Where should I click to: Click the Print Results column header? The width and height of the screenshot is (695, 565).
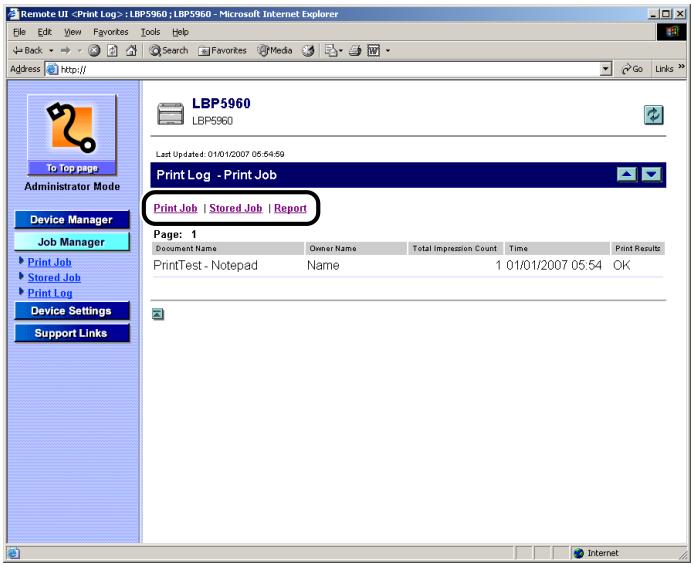638,249
